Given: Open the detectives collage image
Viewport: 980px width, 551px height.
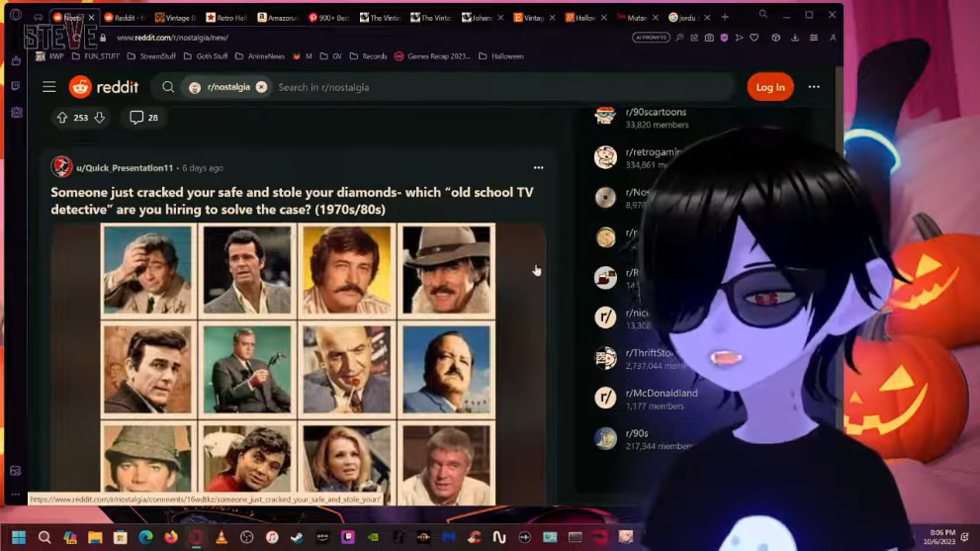Looking at the screenshot, I should 298,365.
